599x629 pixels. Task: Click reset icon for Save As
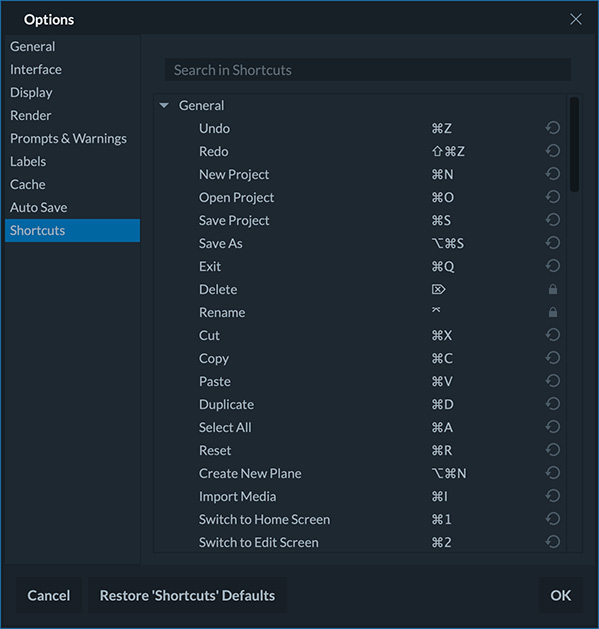point(552,243)
